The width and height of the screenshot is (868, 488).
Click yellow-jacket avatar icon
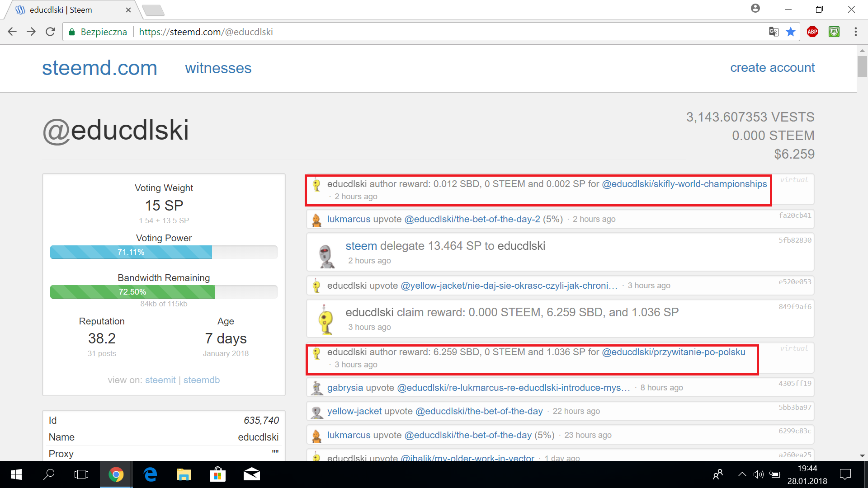pos(317,412)
